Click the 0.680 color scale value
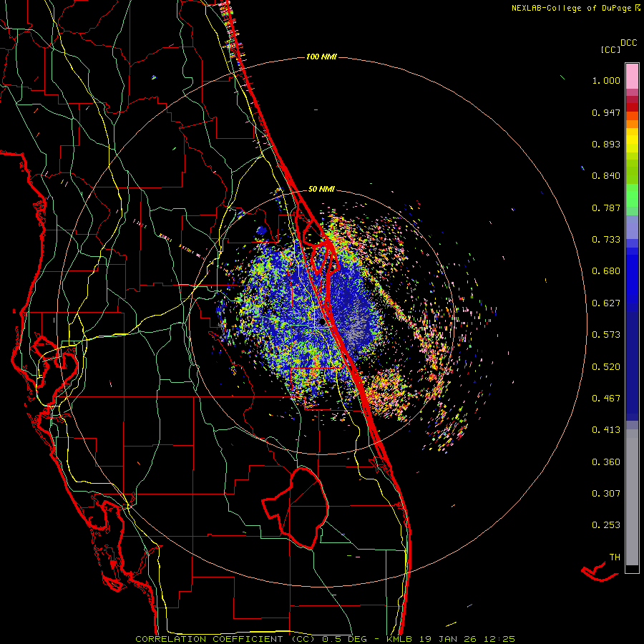Image resolution: width=644 pixels, height=644 pixels. coord(606,271)
